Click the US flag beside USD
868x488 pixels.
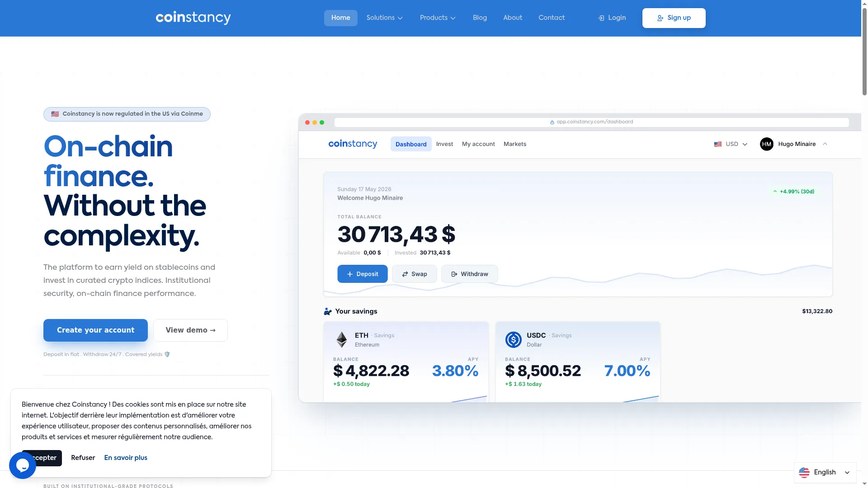(x=717, y=144)
